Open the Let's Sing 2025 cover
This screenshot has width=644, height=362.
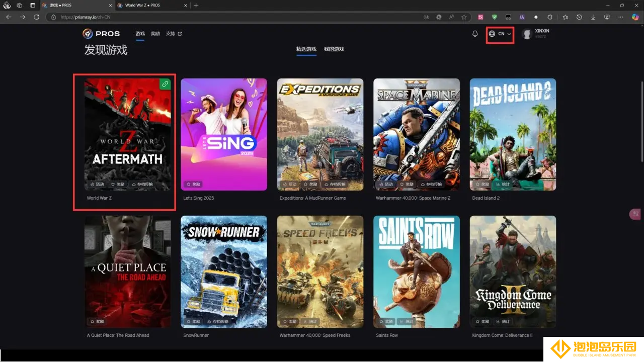tap(224, 134)
